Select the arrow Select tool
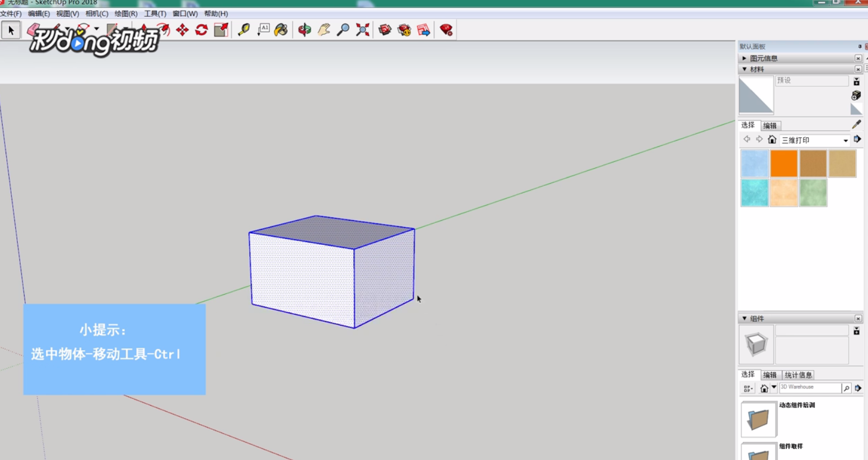The width and height of the screenshot is (868, 460). pyautogui.click(x=10, y=30)
